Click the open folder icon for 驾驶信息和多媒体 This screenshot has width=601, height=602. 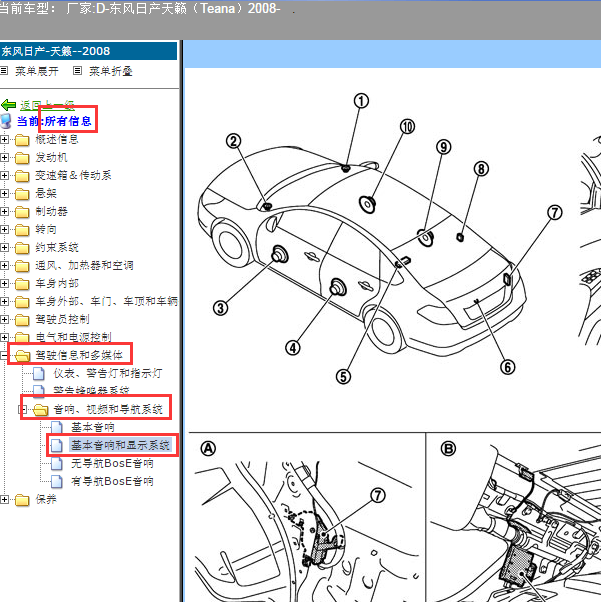coord(23,356)
